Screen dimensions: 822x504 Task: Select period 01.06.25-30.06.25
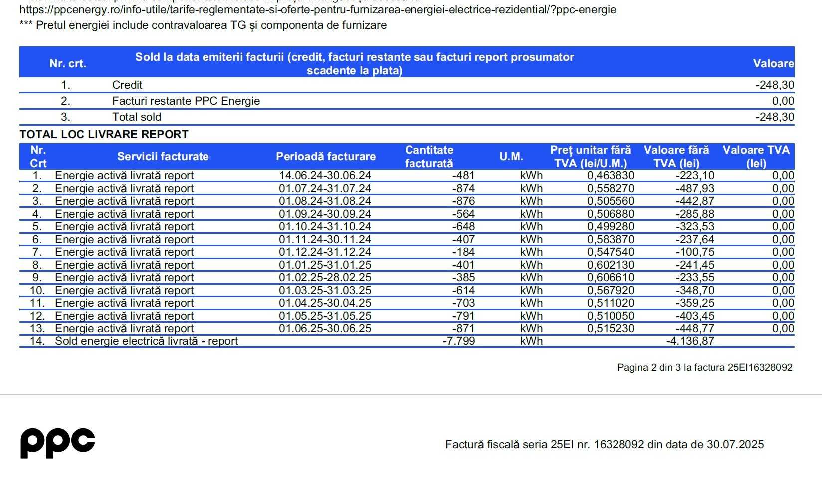[x=325, y=329]
